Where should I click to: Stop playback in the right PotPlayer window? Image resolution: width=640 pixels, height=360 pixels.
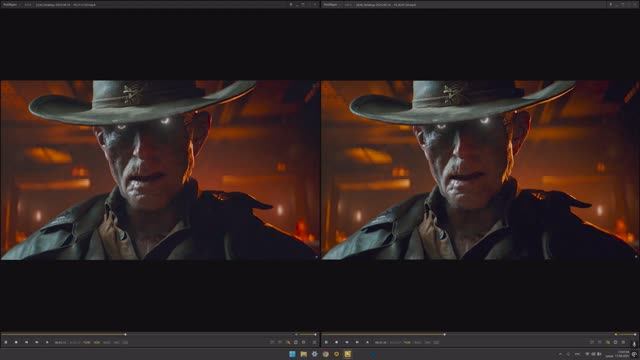point(336,342)
